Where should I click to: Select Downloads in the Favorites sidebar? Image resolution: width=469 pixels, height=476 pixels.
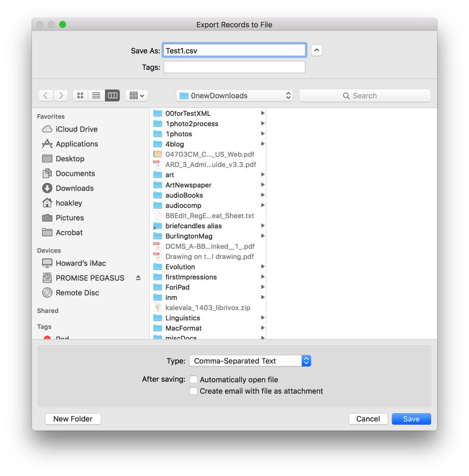[x=74, y=188]
